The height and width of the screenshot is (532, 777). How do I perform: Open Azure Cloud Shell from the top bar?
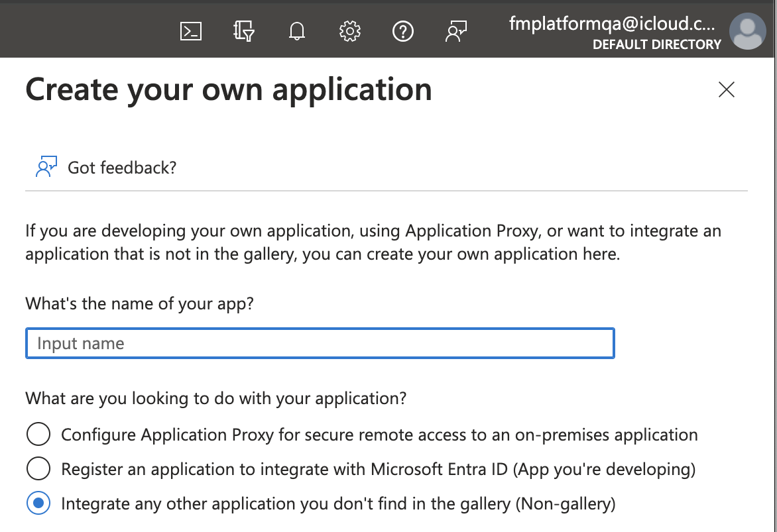190,30
